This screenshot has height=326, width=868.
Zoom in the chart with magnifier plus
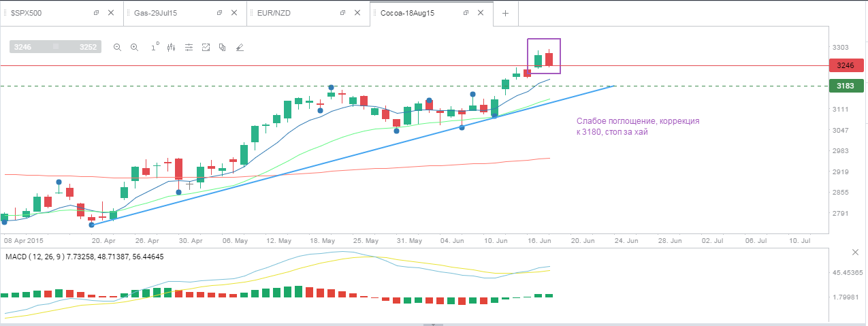135,48
